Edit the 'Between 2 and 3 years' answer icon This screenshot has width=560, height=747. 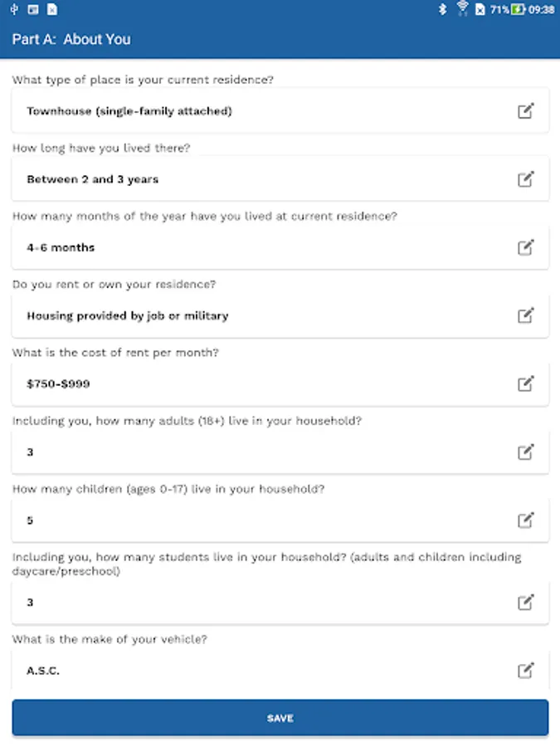[525, 179]
